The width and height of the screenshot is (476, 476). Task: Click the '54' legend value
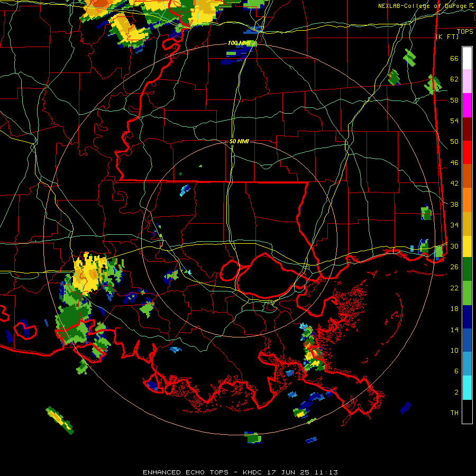[454, 121]
